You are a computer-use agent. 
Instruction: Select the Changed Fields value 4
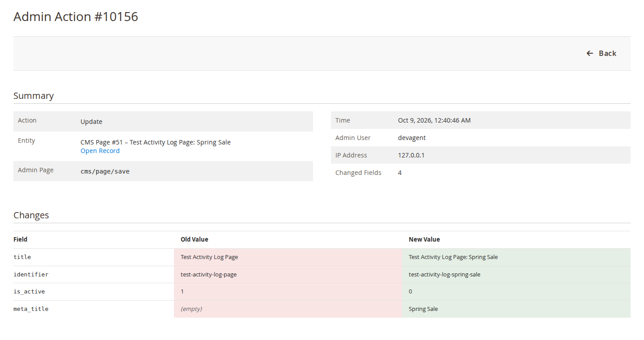point(400,173)
